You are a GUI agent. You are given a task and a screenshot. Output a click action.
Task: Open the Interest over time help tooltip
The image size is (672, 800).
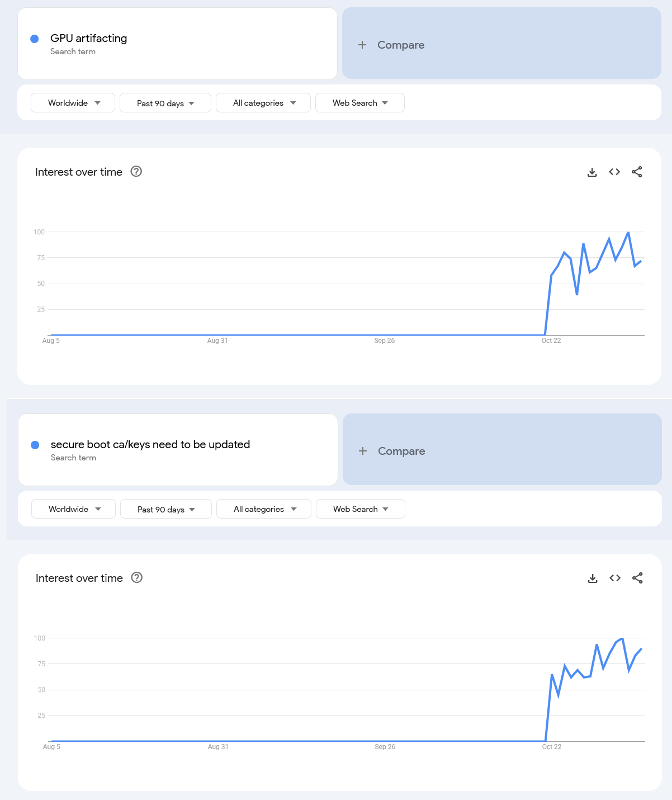(136, 172)
